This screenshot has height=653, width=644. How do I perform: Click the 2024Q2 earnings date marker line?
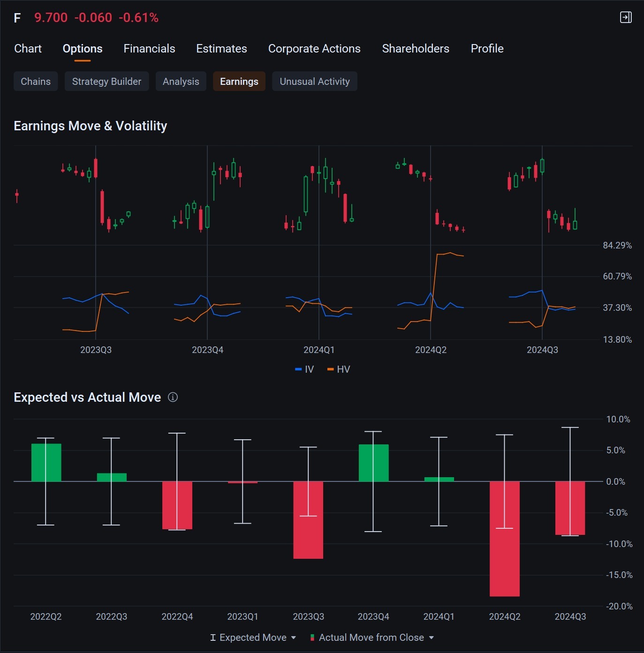431,243
